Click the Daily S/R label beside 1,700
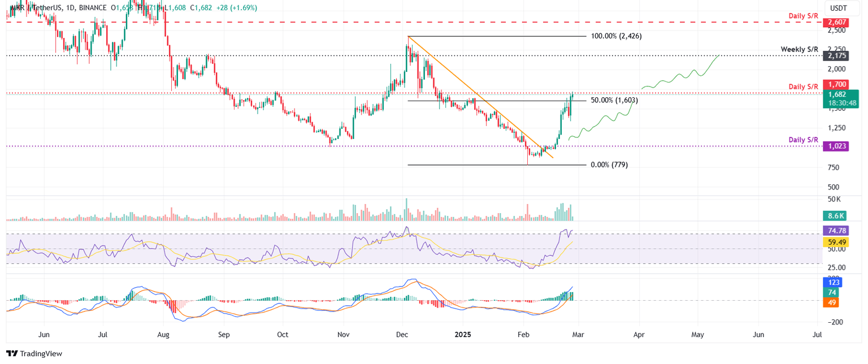The height and width of the screenshot is (364, 868). pos(805,86)
